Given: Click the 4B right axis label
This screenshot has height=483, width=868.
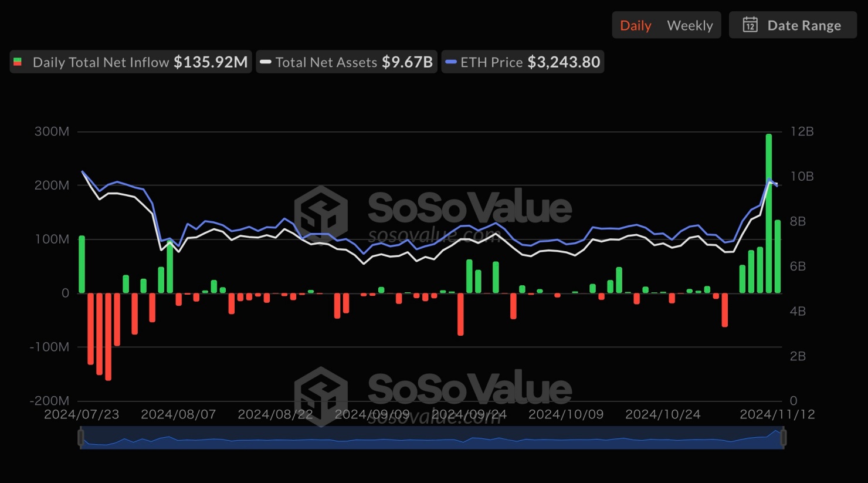Looking at the screenshot, I should [798, 311].
